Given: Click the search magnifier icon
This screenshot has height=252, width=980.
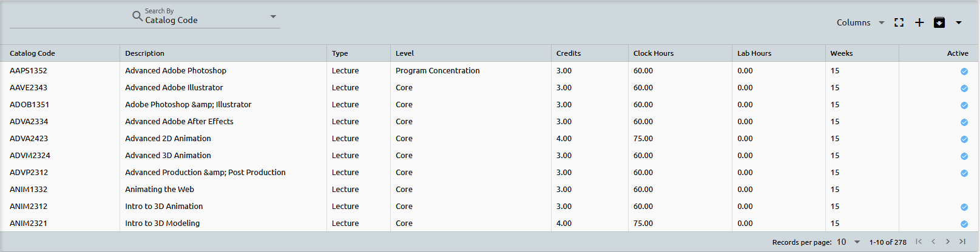Looking at the screenshot, I should pos(137,16).
